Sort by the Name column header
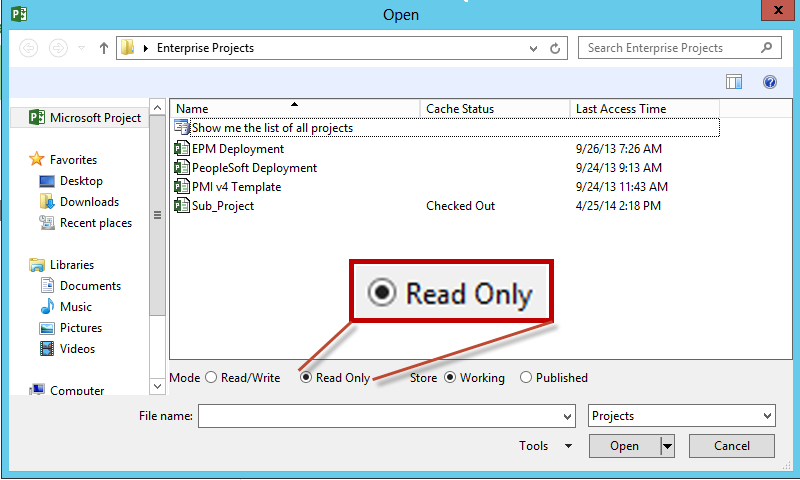Screen dimensions: 800x480 pos(294,109)
